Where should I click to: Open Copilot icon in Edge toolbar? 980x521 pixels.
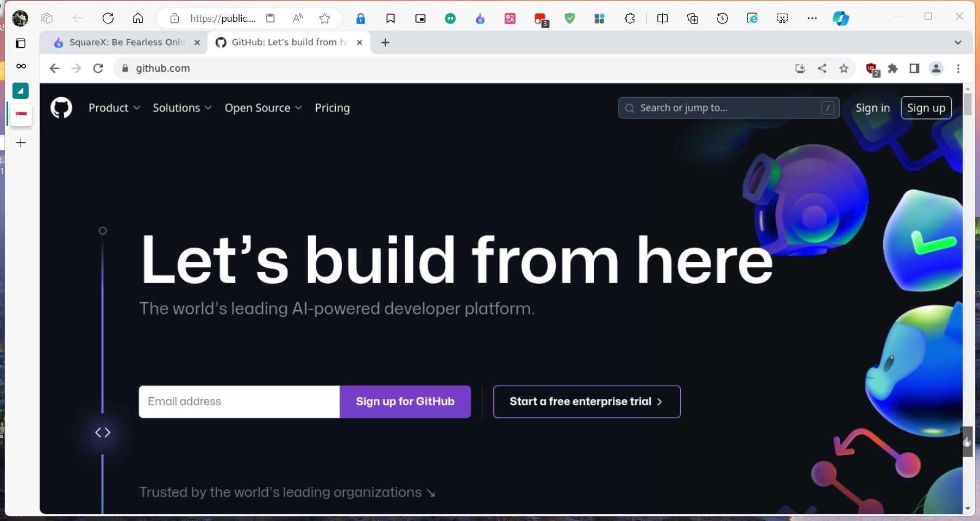tap(841, 18)
